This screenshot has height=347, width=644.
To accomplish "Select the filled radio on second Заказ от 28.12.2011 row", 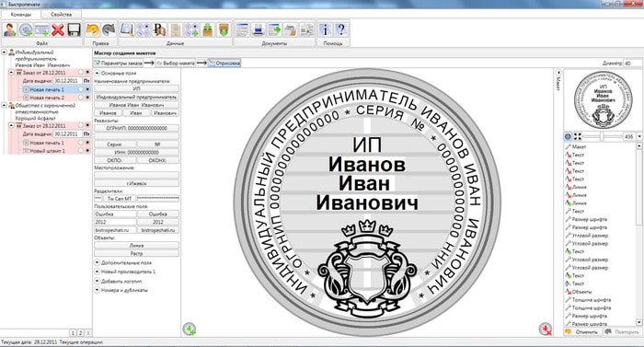I will (87, 125).
